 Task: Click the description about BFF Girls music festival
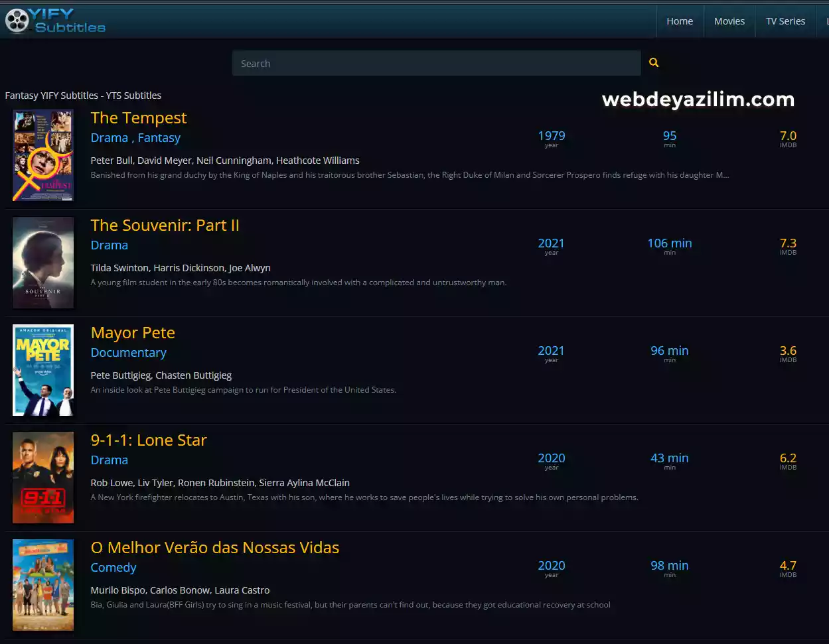tap(350, 605)
